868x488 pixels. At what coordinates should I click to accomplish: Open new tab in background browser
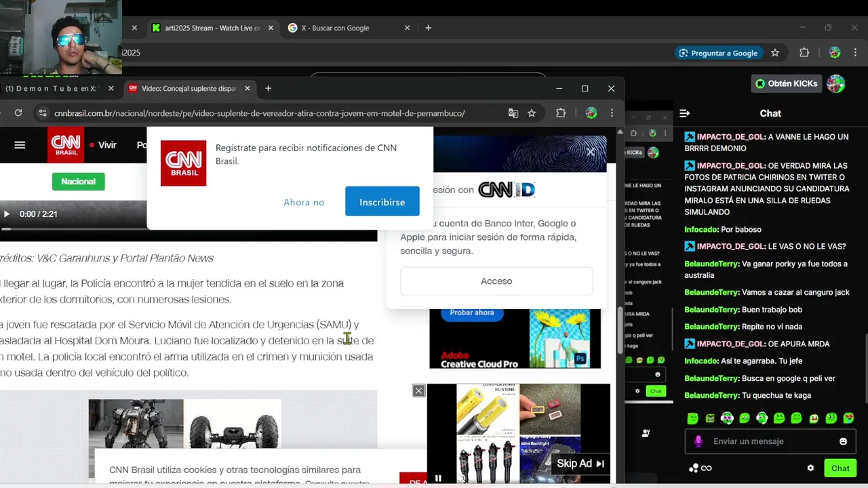pyautogui.click(x=428, y=28)
